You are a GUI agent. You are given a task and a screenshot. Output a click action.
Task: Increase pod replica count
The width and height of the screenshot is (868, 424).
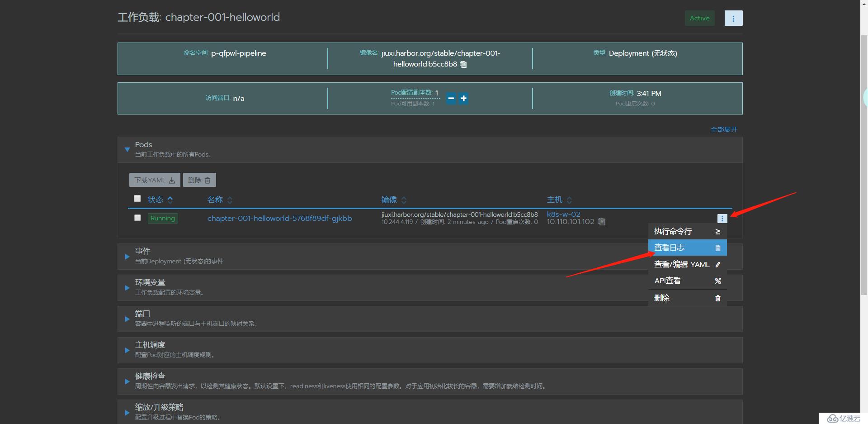(463, 98)
